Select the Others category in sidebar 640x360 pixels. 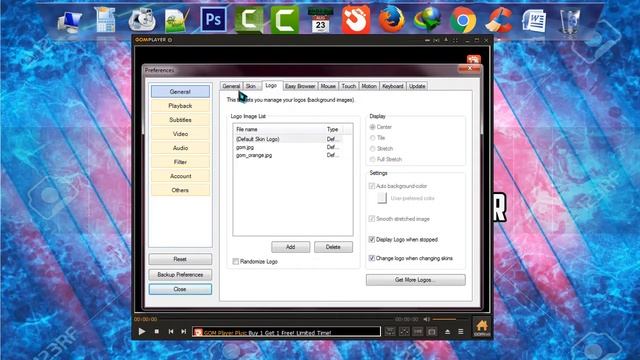[x=180, y=190]
